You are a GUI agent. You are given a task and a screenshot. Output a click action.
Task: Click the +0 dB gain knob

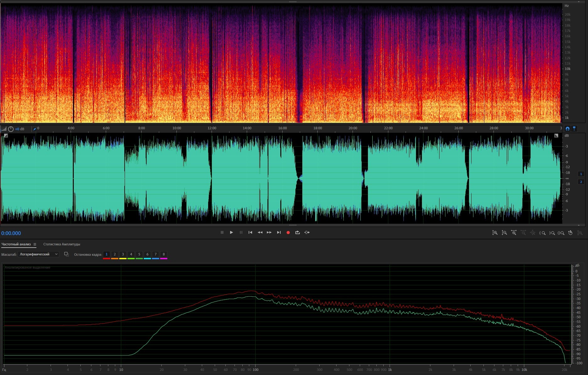click(x=11, y=129)
